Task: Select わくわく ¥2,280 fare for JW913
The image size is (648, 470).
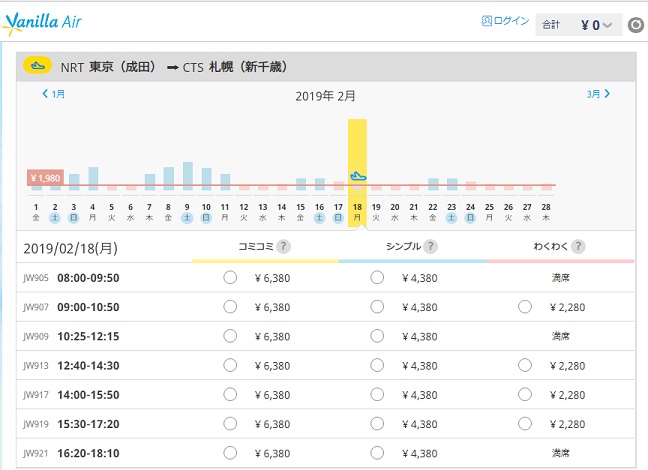Action: (x=525, y=365)
